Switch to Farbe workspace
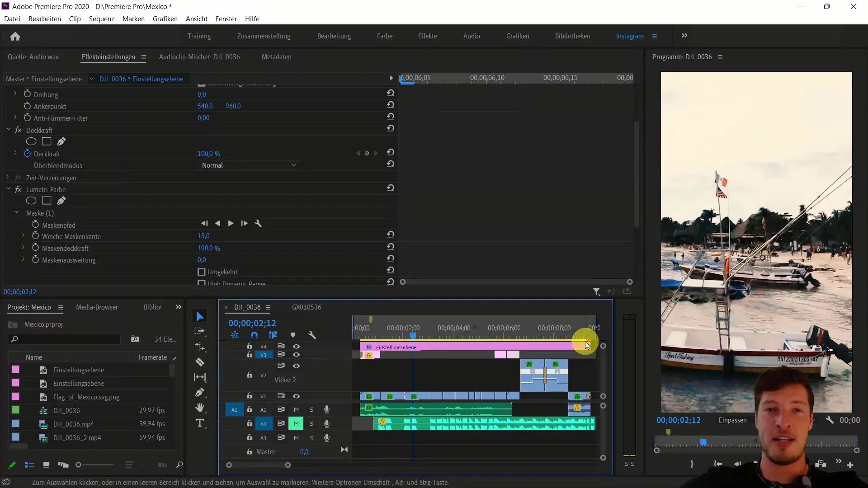868x488 pixels. [385, 36]
